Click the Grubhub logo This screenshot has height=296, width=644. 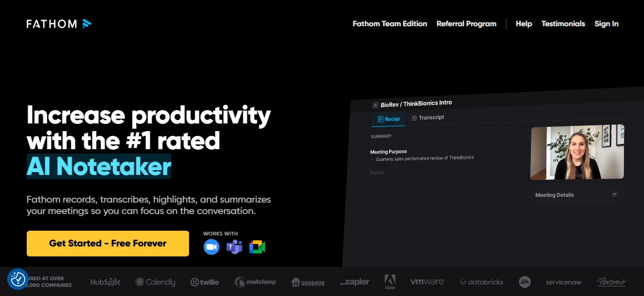click(308, 283)
